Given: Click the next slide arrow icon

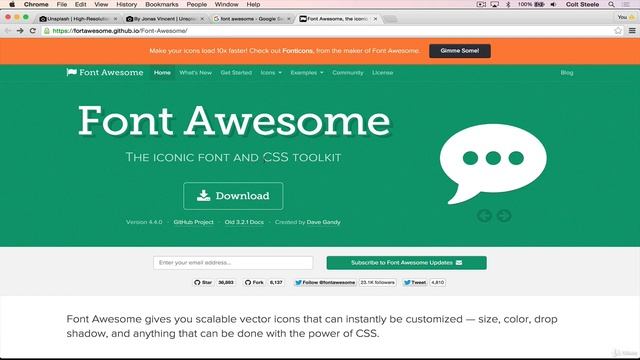Looking at the screenshot, I should pos(504,216).
